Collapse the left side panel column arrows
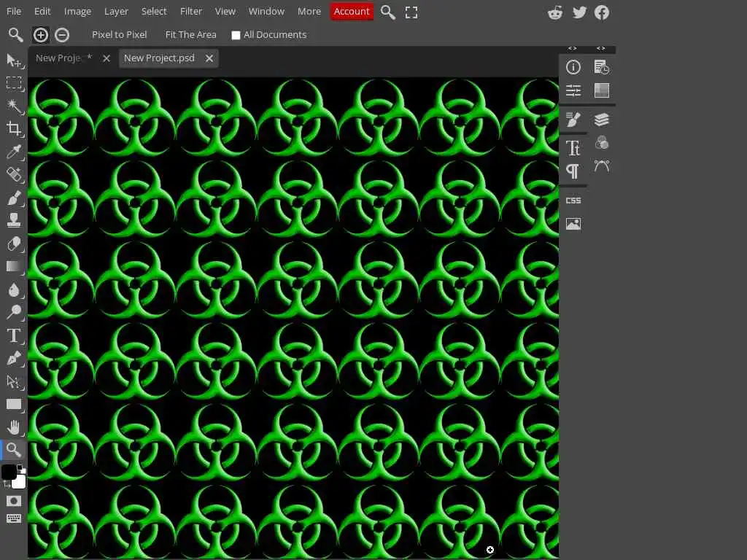747x560 pixels. (573, 49)
